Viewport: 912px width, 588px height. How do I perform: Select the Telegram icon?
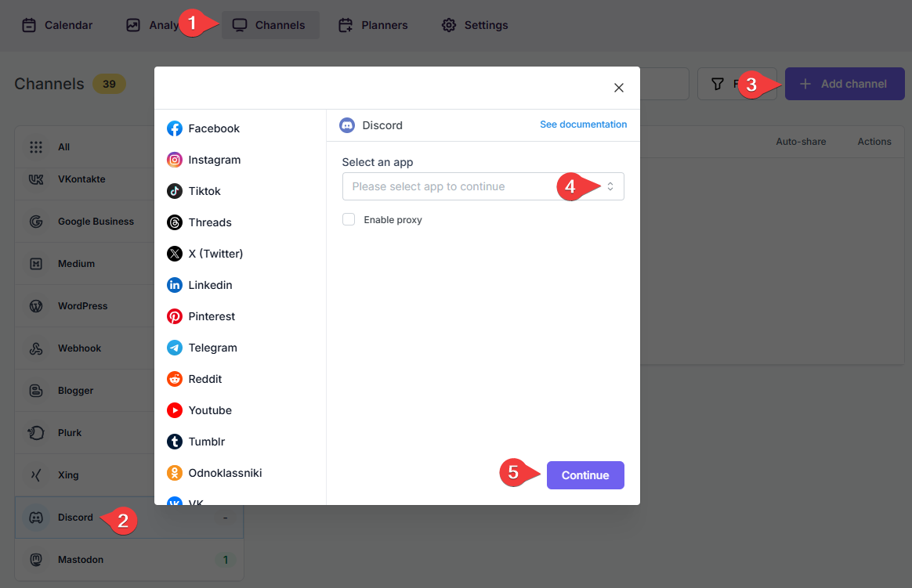(x=175, y=348)
